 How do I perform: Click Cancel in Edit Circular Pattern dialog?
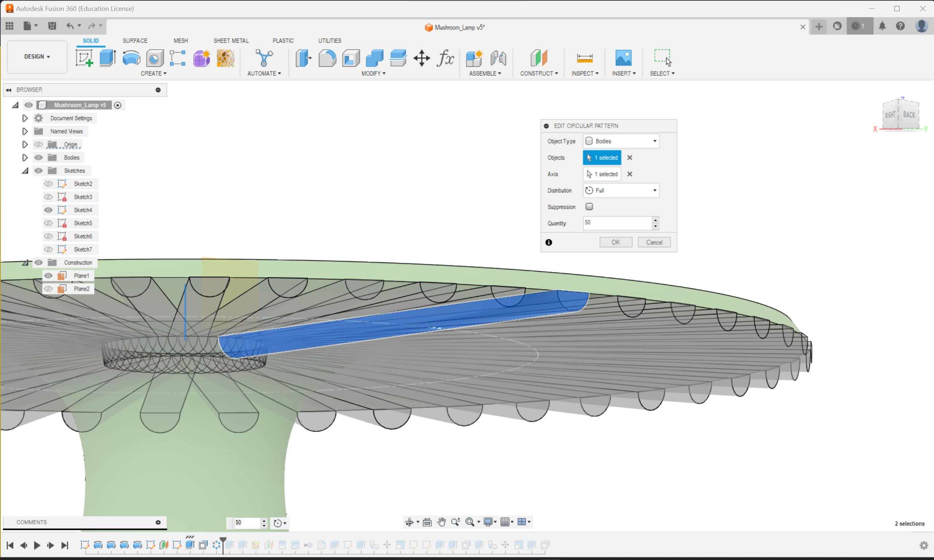coord(654,242)
